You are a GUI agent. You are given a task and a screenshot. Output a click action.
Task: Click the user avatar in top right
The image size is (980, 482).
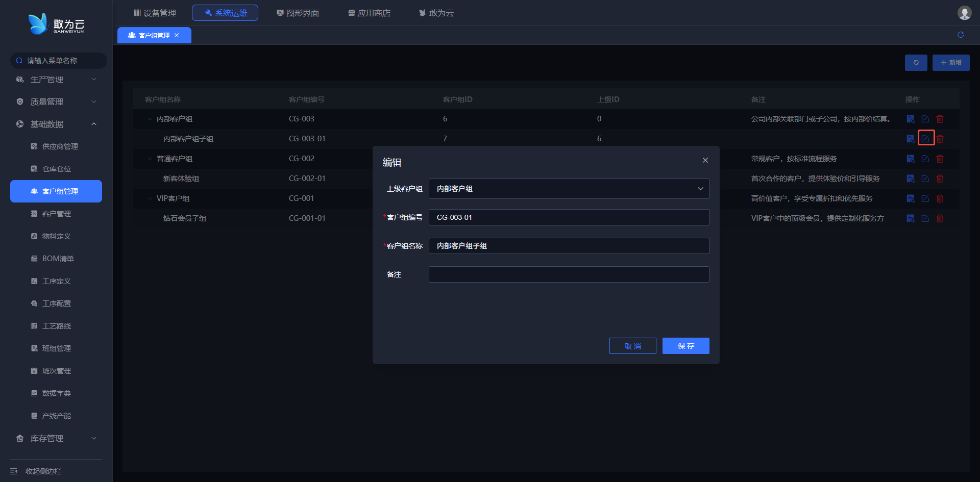coord(964,13)
